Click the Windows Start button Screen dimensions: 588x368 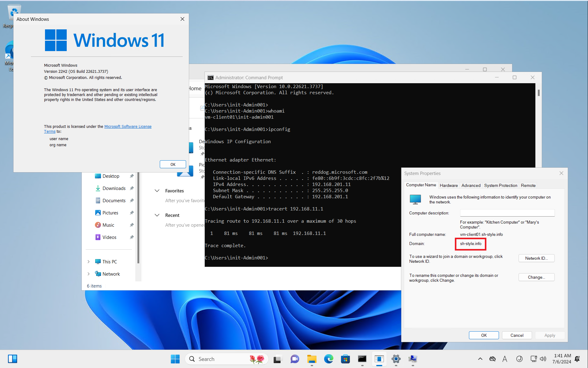tap(175, 359)
